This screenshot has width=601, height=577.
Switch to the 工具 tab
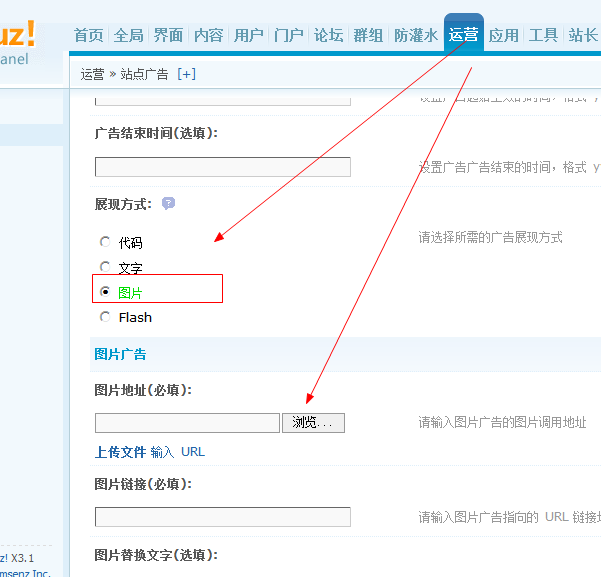(544, 36)
